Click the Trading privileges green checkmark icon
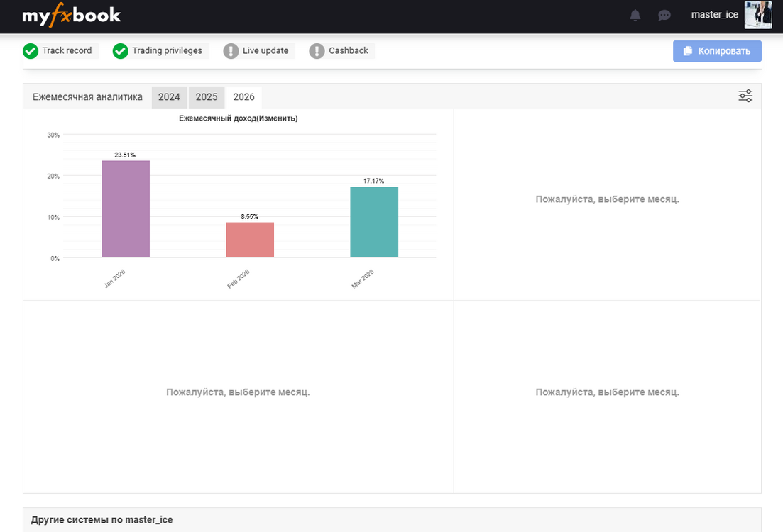Image resolution: width=783 pixels, height=532 pixels. [121, 51]
